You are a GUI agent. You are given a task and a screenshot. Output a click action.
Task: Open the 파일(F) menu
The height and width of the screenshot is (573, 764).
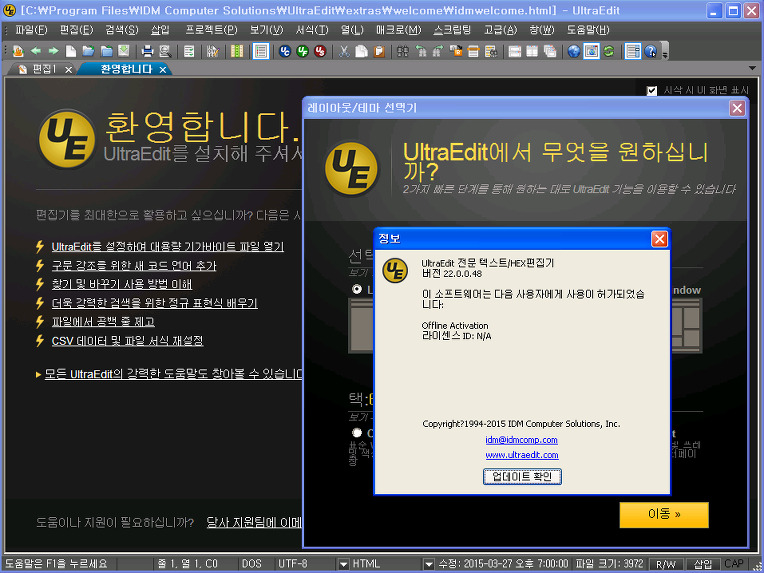(x=31, y=30)
